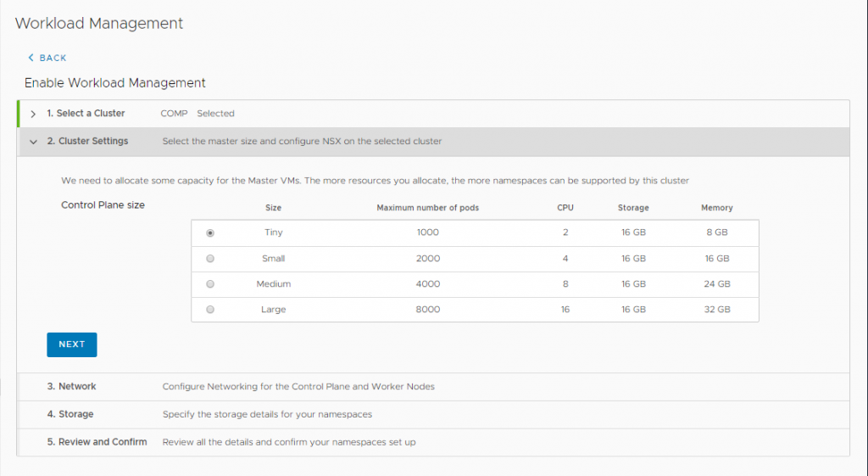
Task: Click the Memory column header
Action: click(716, 208)
